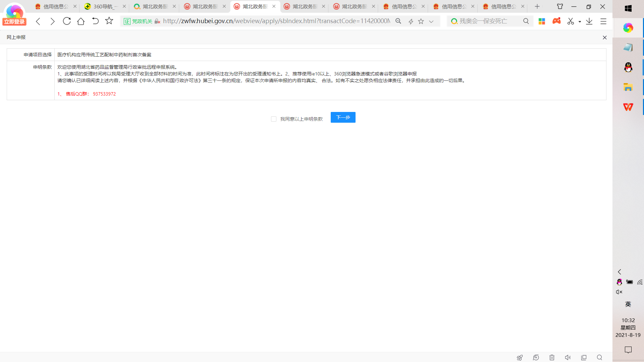The height and width of the screenshot is (362, 644).
Task: Open the browser hamburger main menu
Action: point(603,21)
